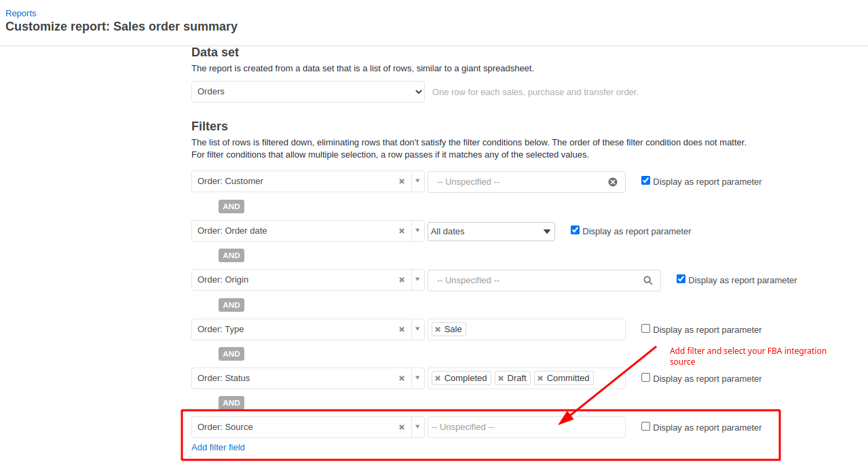Remove the Sale tag from the Type filter
The width and height of the screenshot is (868, 468).
438,329
